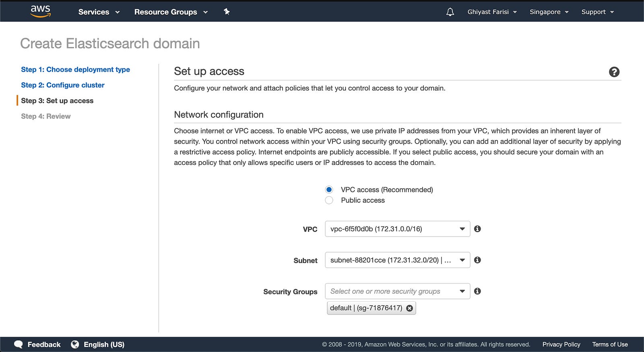
Task: Go to Step 2: Configure cluster
Action: click(x=63, y=85)
